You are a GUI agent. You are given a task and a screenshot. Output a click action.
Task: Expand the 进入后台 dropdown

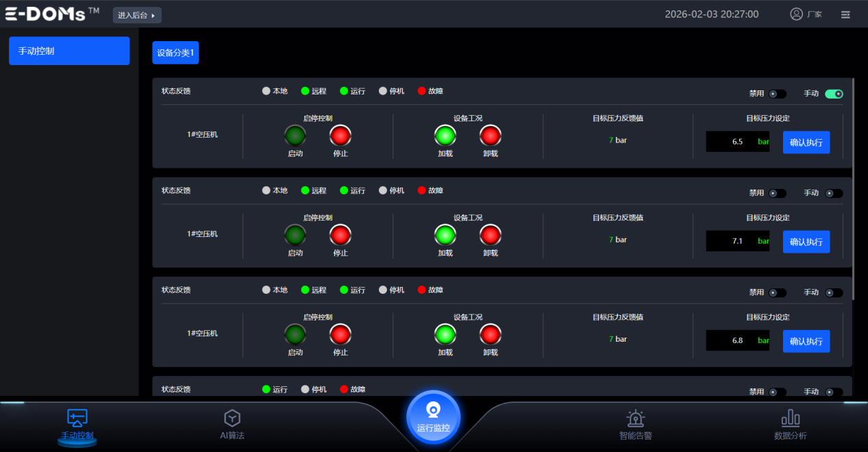137,15
